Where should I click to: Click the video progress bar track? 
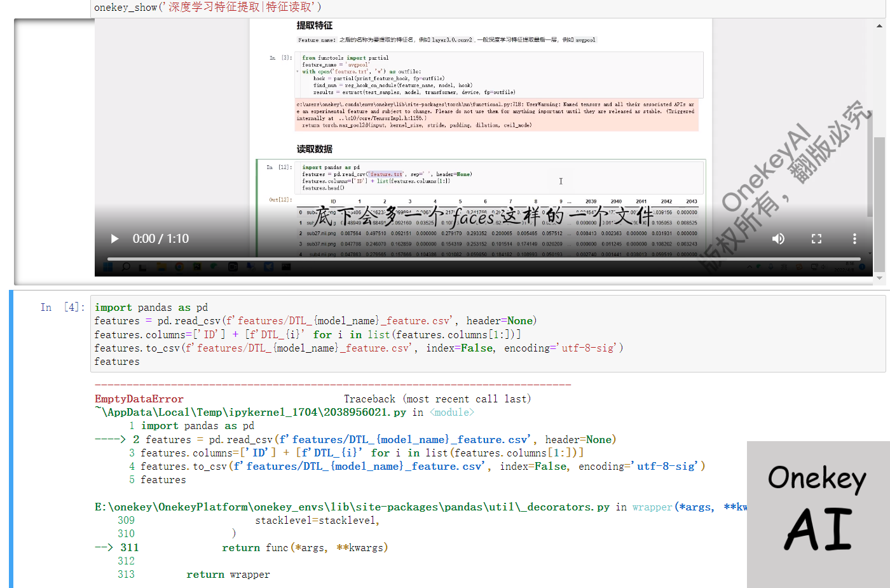[x=483, y=259]
